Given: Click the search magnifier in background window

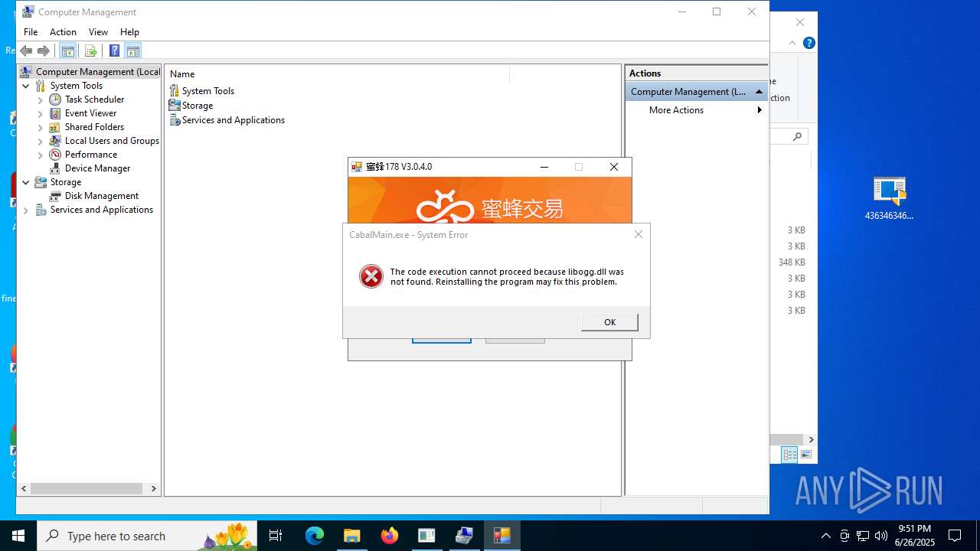Looking at the screenshot, I should tap(797, 136).
